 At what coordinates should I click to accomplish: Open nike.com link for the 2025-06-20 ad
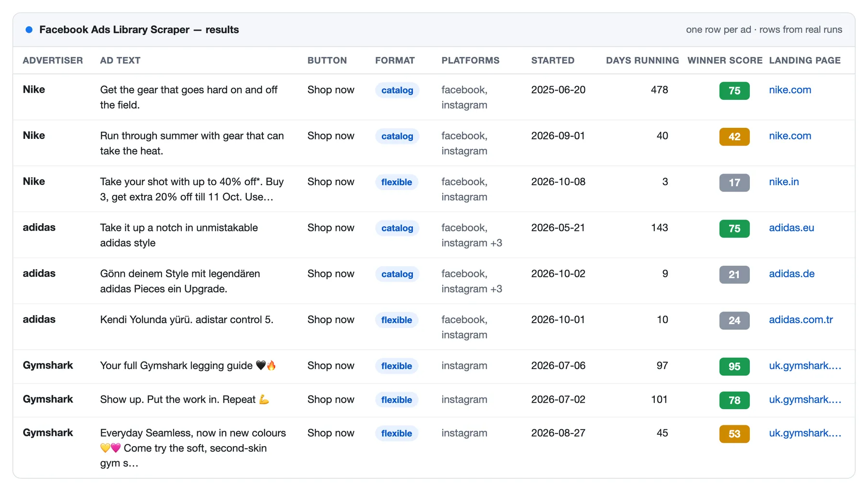click(x=790, y=90)
